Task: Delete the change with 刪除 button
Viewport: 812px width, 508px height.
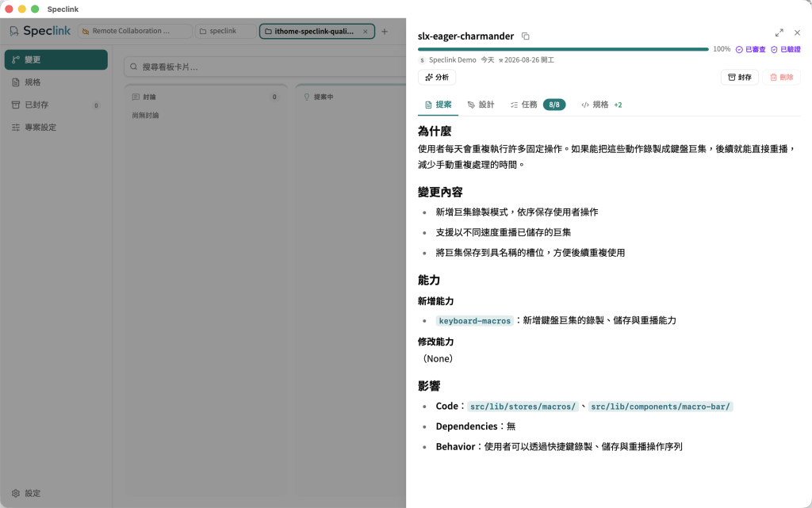Action: 781,77
